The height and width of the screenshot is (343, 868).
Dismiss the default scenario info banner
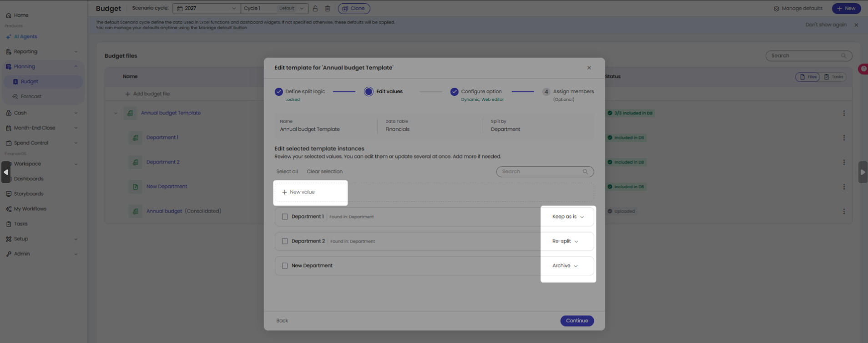tap(856, 25)
